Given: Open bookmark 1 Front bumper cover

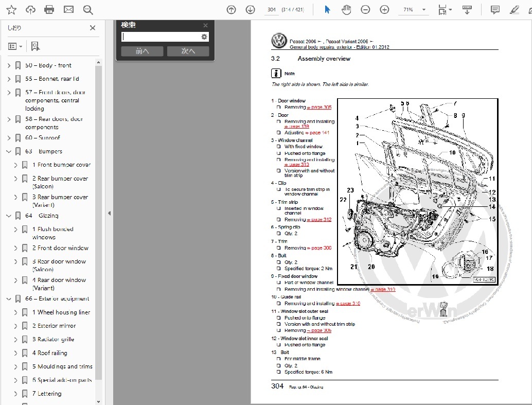Looking at the screenshot, I should pyautogui.click(x=61, y=165).
